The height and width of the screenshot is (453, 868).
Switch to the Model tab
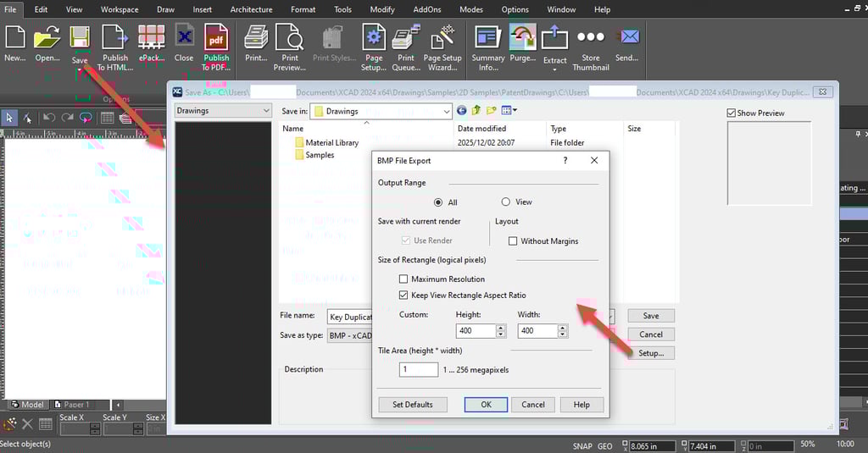(27, 405)
